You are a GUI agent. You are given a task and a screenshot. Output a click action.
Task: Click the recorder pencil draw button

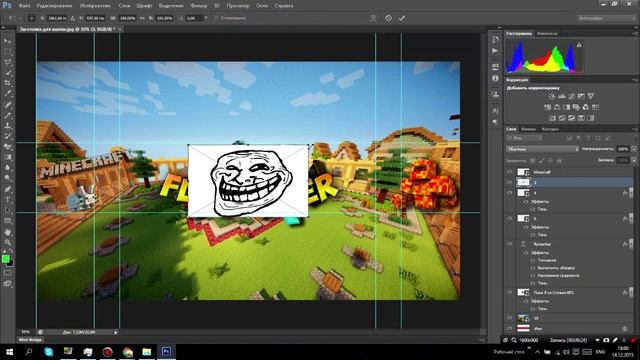[616, 340]
